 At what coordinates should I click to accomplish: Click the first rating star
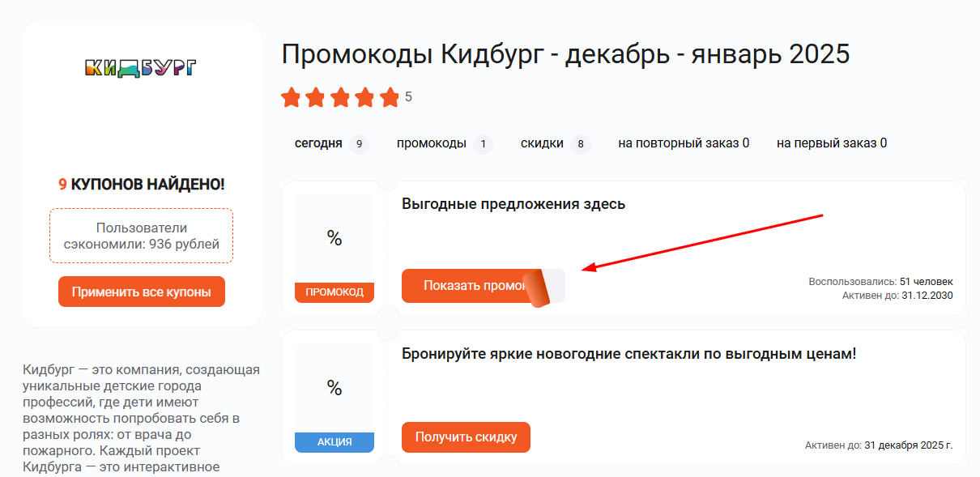(x=292, y=97)
